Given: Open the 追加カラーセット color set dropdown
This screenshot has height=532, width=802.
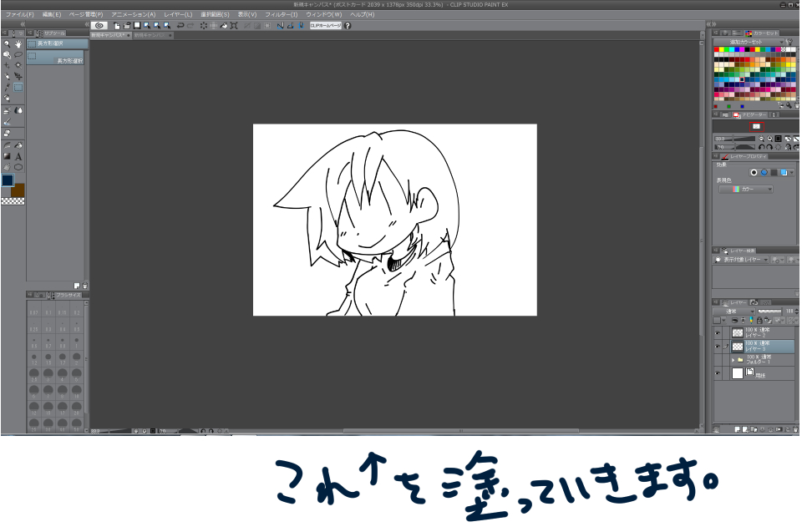Looking at the screenshot, I should (x=749, y=42).
